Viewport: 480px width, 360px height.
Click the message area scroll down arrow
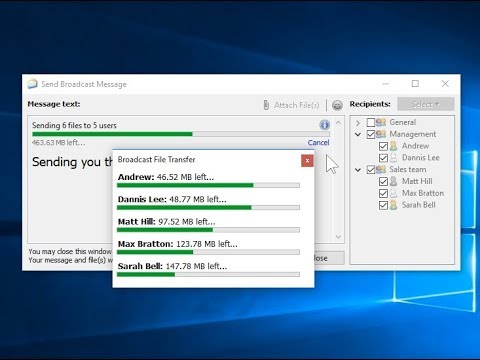tap(338, 237)
